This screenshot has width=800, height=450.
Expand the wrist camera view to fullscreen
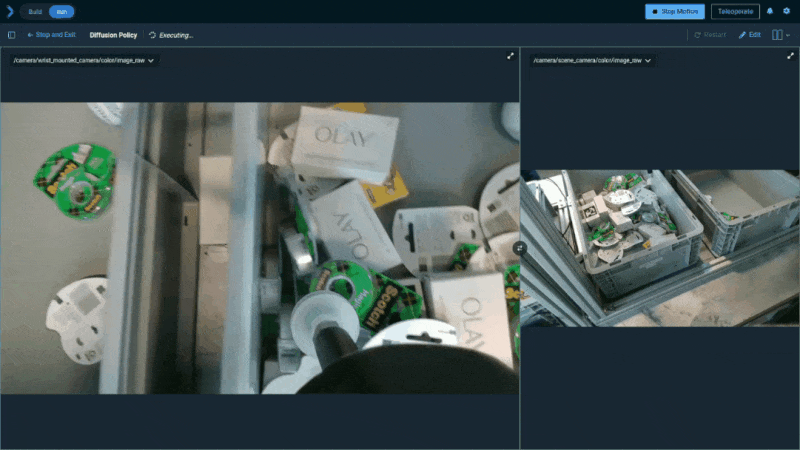511,57
